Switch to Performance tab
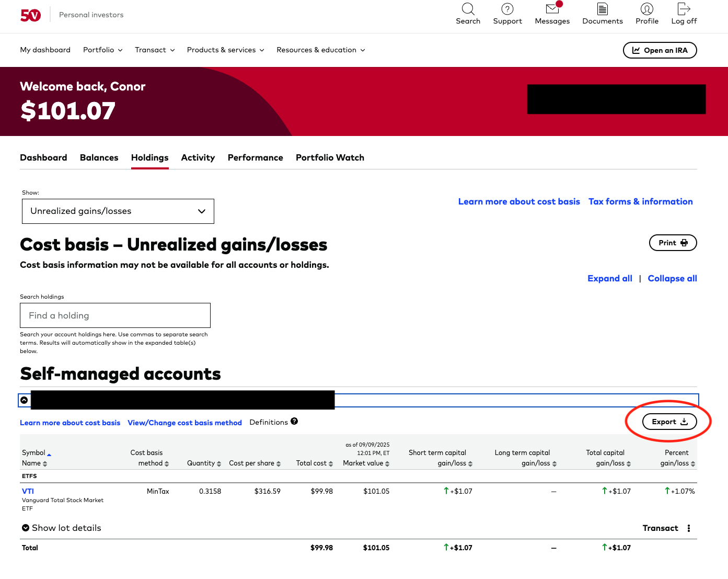This screenshot has width=728, height=579. (255, 157)
